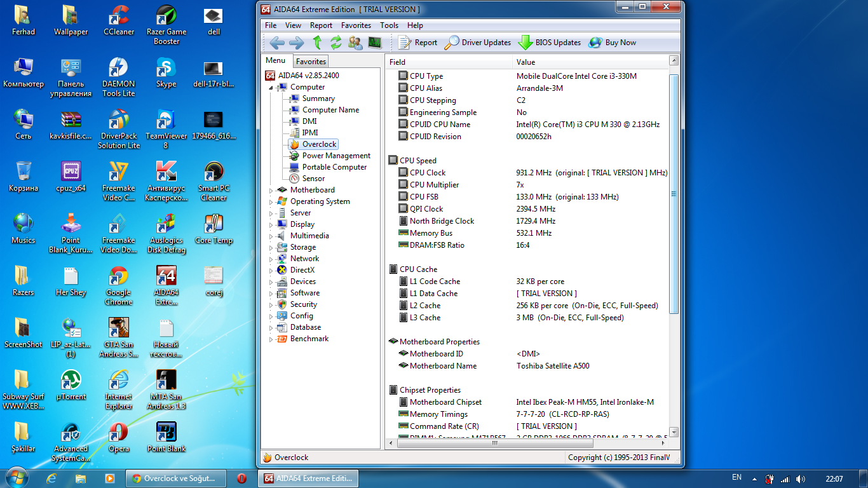Open the File menu

(x=271, y=25)
